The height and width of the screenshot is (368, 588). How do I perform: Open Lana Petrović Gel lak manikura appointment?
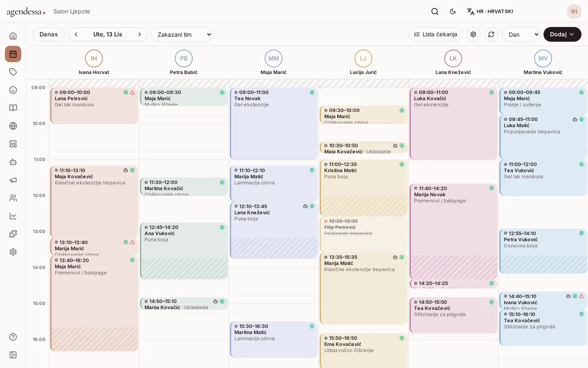pyautogui.click(x=94, y=105)
